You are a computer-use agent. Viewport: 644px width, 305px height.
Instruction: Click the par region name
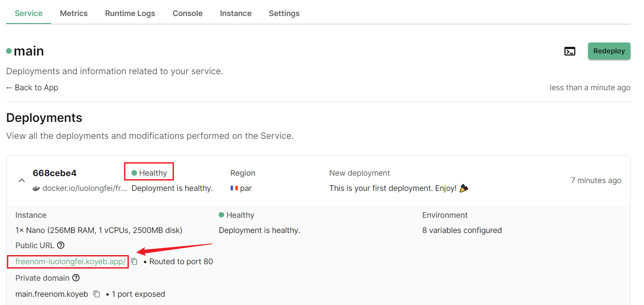click(x=246, y=188)
